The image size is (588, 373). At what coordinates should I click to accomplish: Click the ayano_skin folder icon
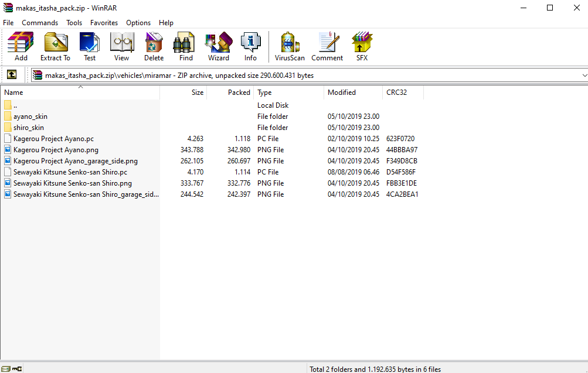coord(8,116)
